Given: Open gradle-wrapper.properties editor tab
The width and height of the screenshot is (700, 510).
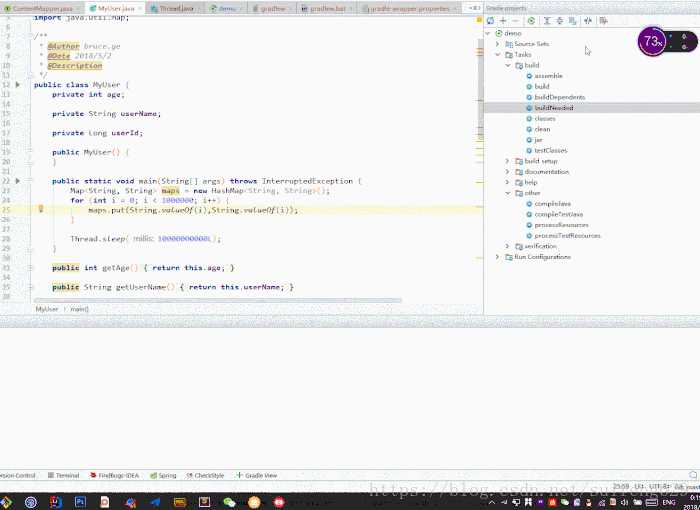Looking at the screenshot, I should pos(409,8).
